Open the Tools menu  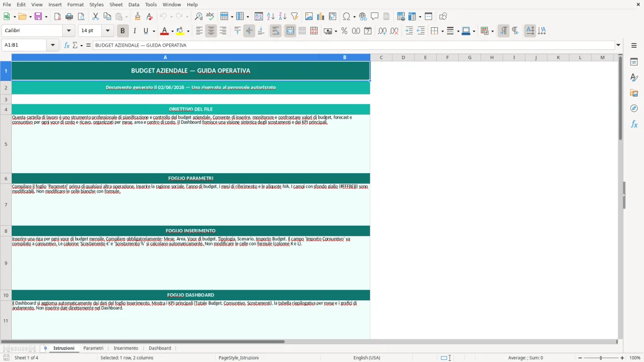(x=151, y=4)
